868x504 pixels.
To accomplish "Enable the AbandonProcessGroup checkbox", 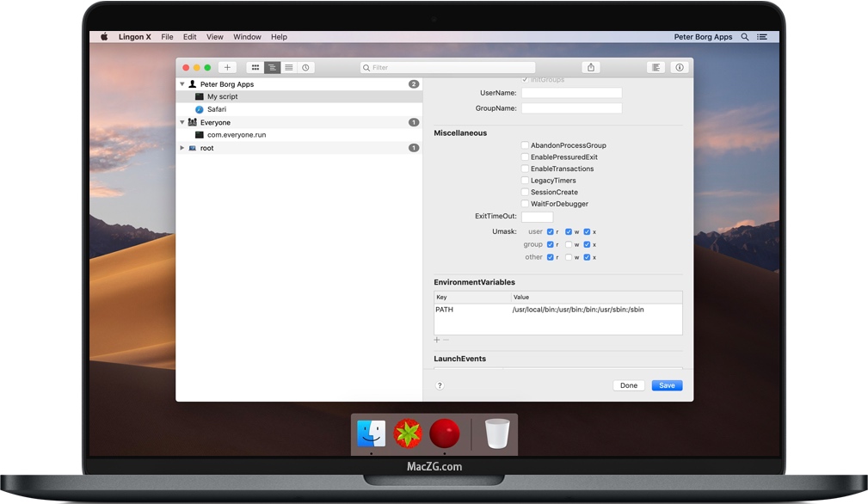I will (525, 145).
